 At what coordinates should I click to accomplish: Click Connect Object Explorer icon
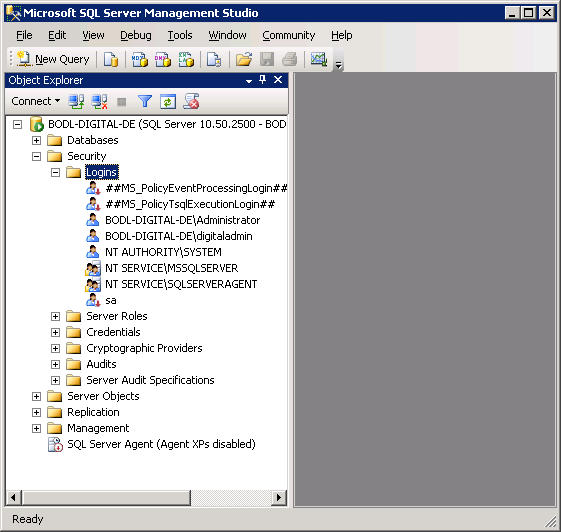click(x=76, y=102)
